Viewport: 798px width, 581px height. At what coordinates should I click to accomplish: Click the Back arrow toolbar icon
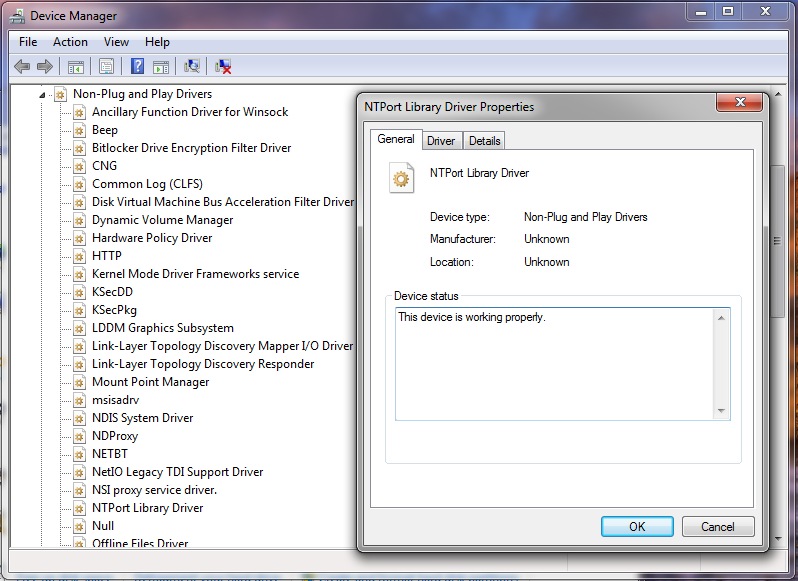[x=22, y=66]
